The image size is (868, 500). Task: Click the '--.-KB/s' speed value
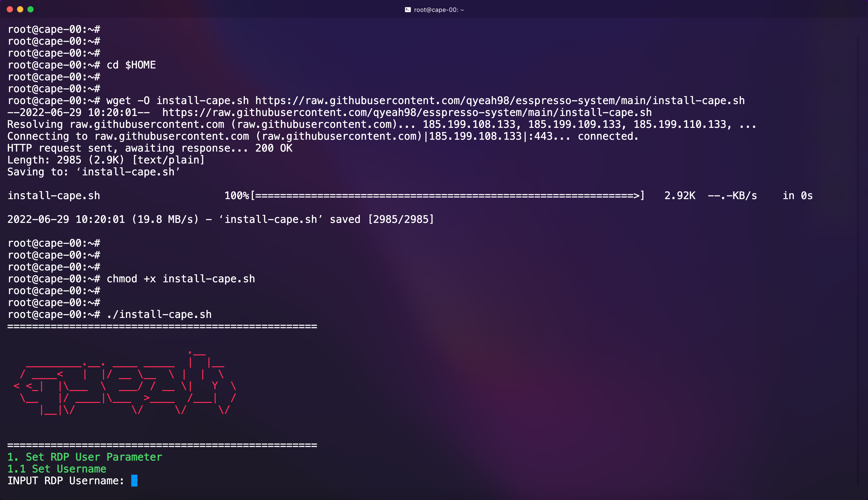tap(732, 196)
